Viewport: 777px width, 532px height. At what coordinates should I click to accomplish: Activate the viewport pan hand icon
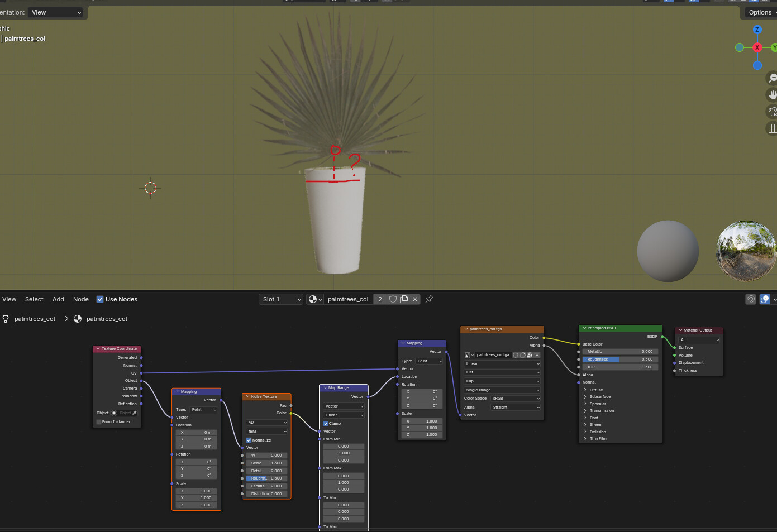773,95
